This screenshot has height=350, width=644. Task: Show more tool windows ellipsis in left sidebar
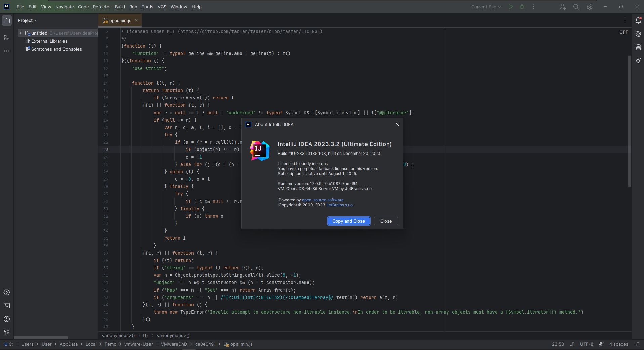[7, 51]
